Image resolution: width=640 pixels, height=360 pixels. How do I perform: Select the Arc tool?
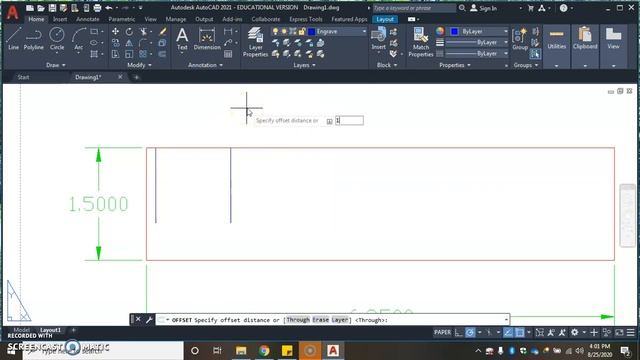pyautogui.click(x=78, y=39)
